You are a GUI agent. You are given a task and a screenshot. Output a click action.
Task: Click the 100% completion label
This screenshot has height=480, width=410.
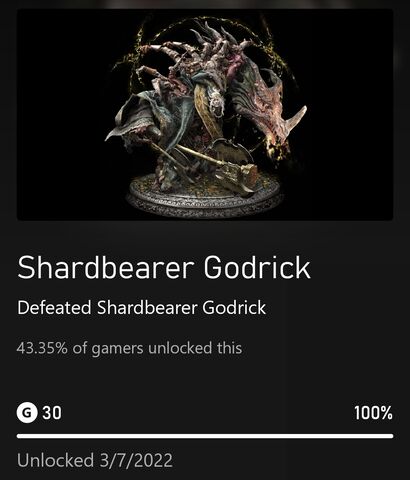[373, 413]
